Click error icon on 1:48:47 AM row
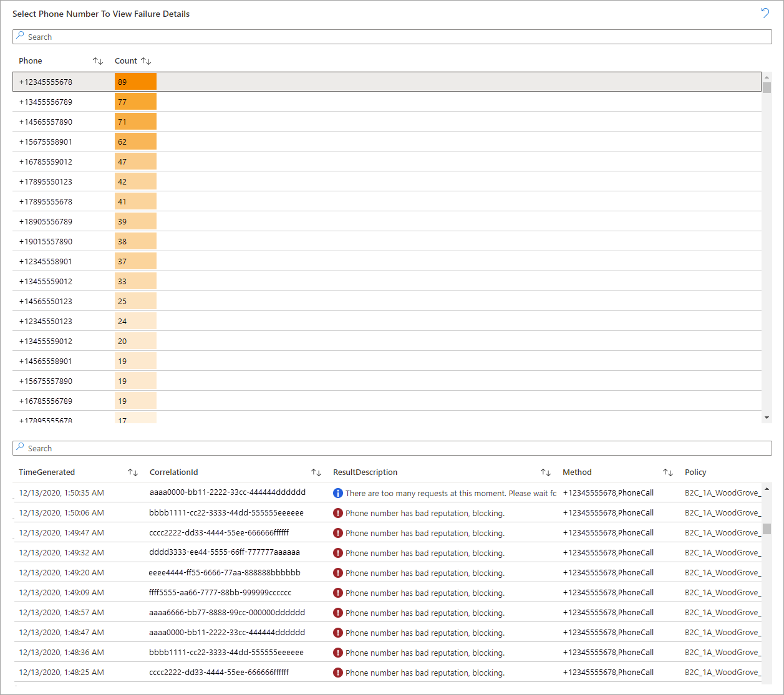The image size is (784, 695). (x=338, y=633)
